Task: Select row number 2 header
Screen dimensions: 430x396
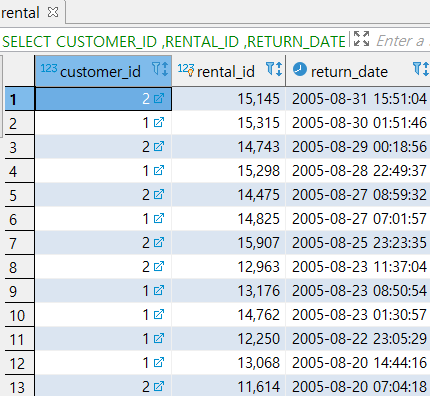Action: (19, 123)
